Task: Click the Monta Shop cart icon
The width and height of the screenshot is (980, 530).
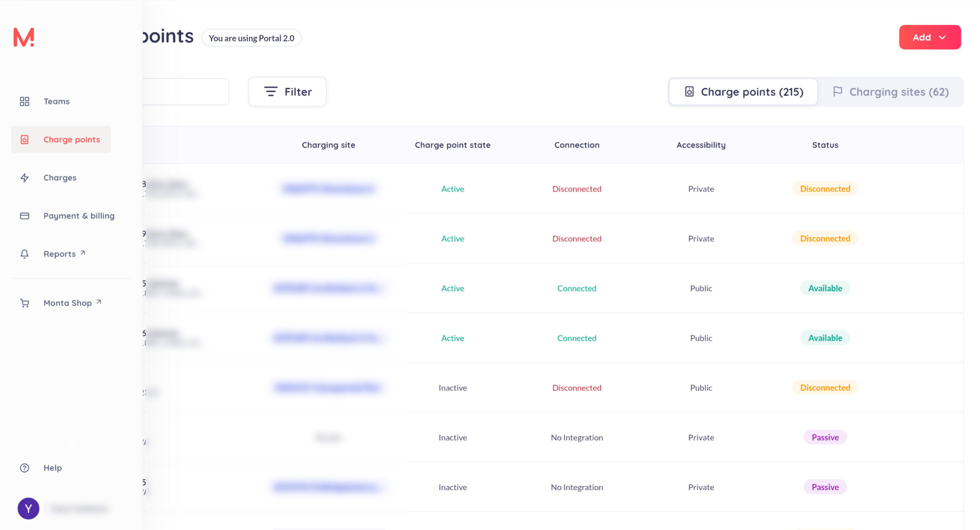Action: pyautogui.click(x=24, y=303)
